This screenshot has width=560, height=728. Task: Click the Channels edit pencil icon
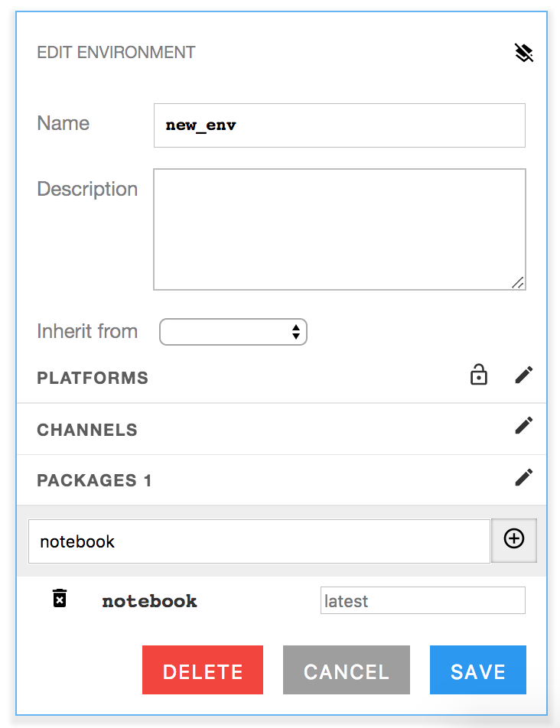[523, 426]
